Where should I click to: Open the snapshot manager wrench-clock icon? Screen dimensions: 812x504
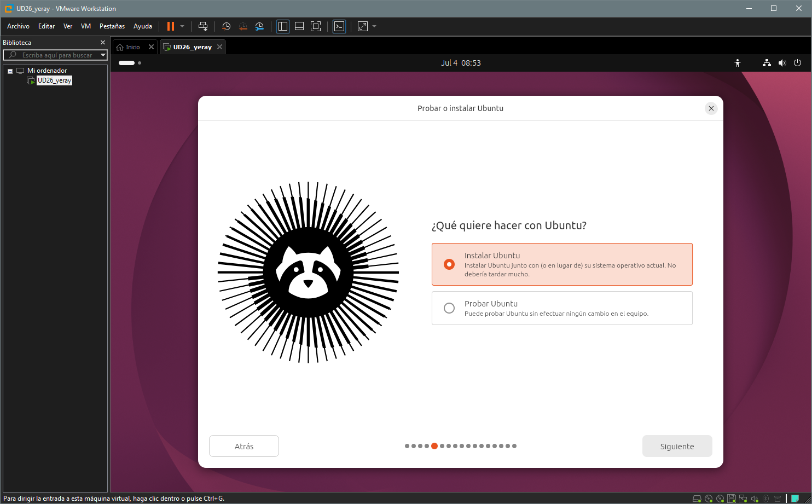(259, 26)
